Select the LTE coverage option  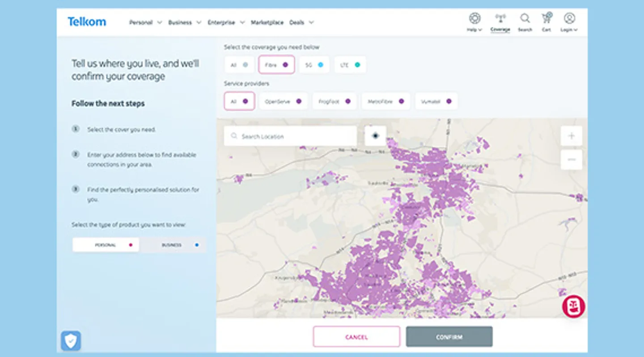coord(350,65)
